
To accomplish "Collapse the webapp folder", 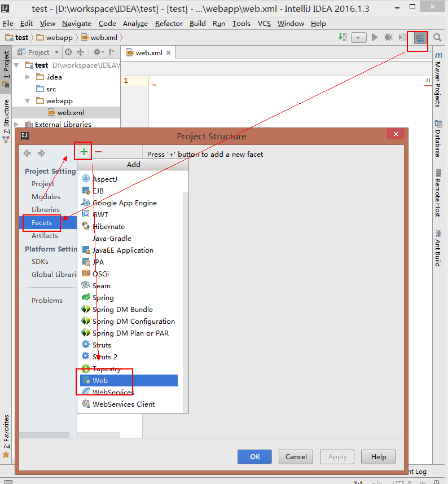I will [x=28, y=100].
